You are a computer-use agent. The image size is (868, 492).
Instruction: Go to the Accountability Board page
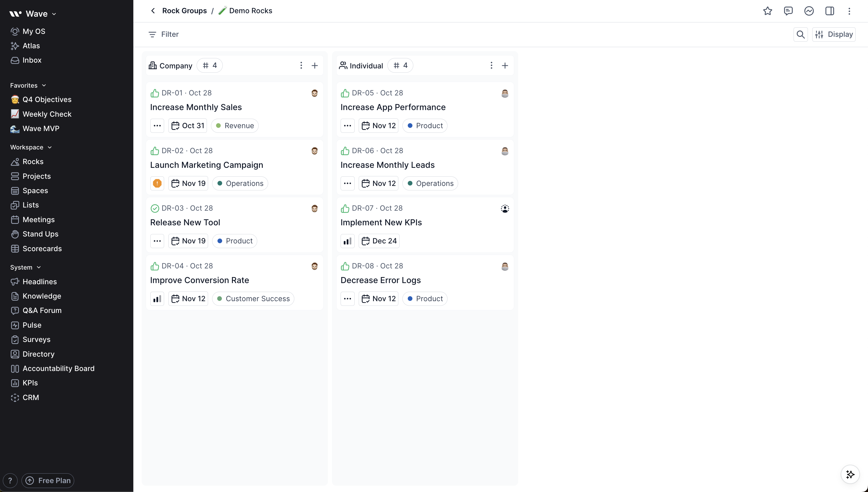[x=58, y=369]
